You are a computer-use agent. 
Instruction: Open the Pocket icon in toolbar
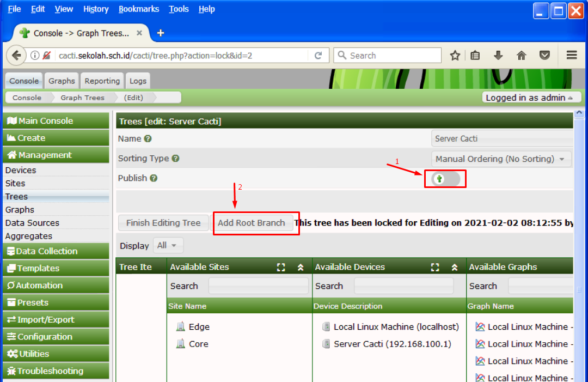click(544, 56)
